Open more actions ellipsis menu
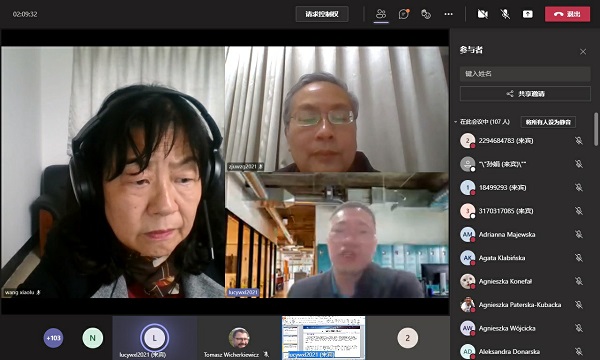 (x=448, y=14)
